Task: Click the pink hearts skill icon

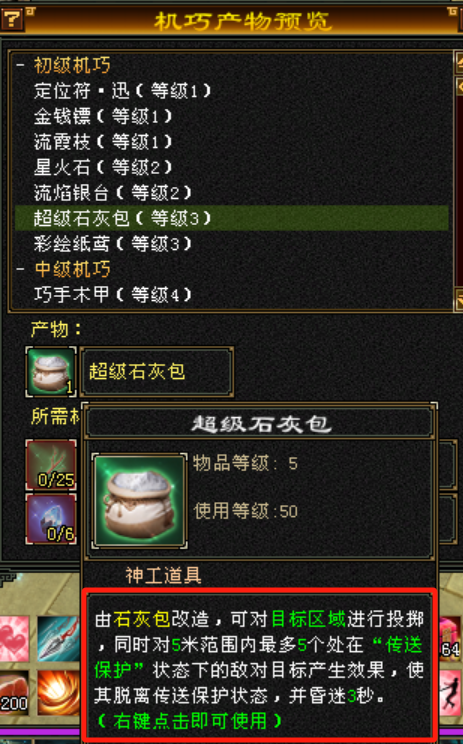Action: click(x=14, y=639)
